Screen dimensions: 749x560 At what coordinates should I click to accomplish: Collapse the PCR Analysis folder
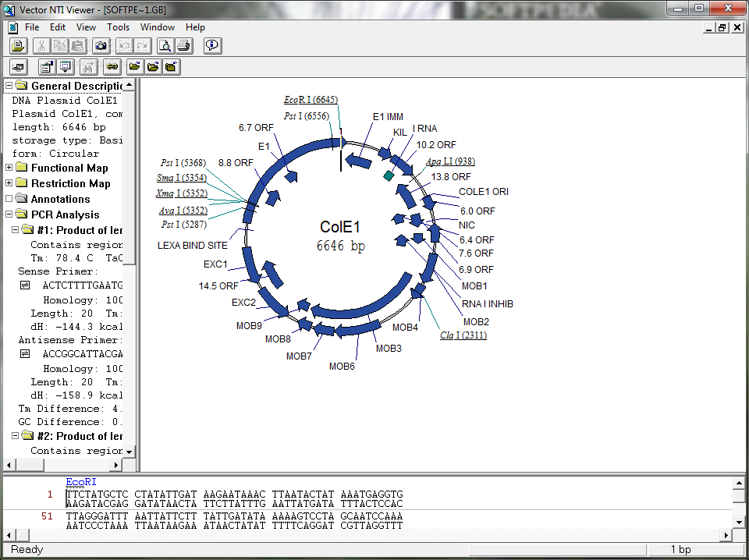click(x=9, y=214)
